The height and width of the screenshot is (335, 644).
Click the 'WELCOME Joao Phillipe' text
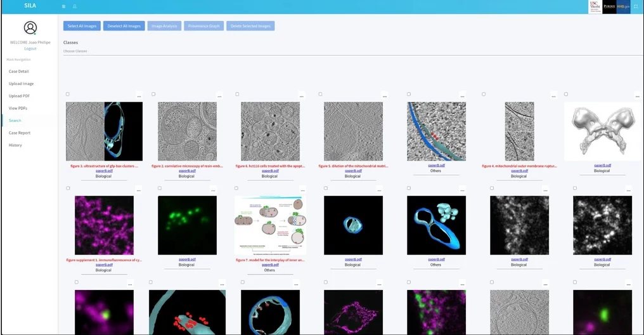30,43
